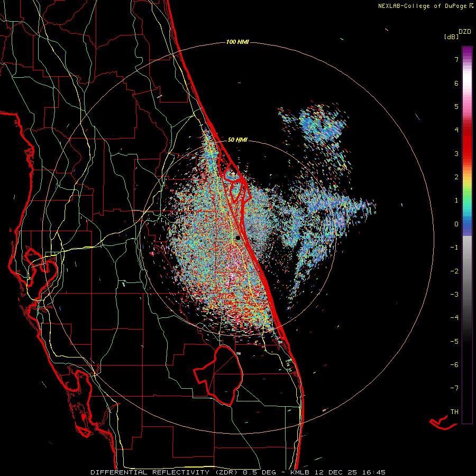This screenshot has height=476, width=476.
Task: Click the -6 value on color scale
Action: click(454, 365)
